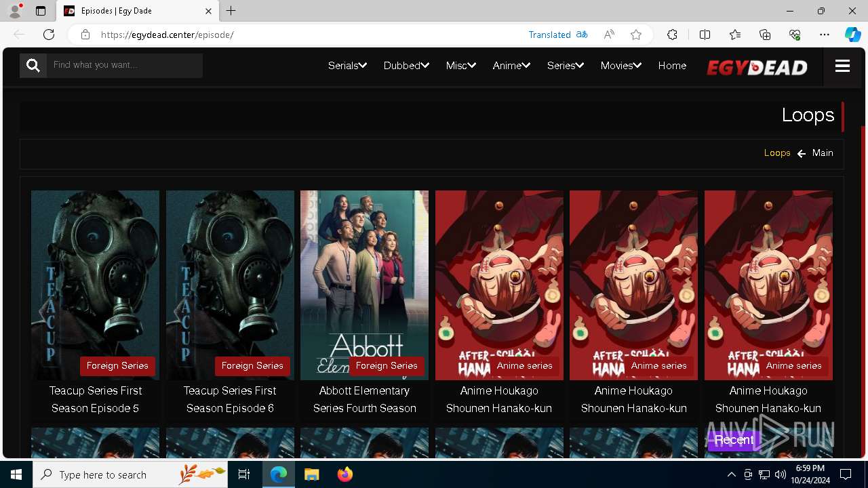This screenshot has height=488, width=868.
Task: Open the browser profile icon
Action: tap(15, 11)
